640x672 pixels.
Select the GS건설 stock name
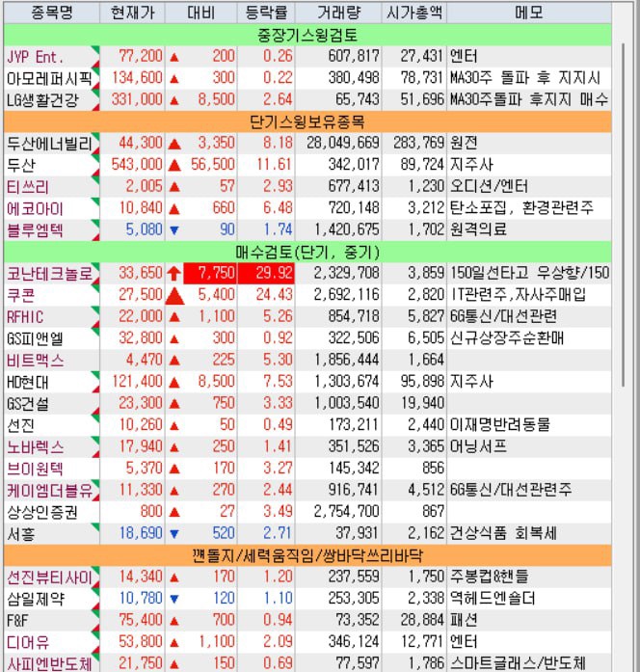click(28, 404)
